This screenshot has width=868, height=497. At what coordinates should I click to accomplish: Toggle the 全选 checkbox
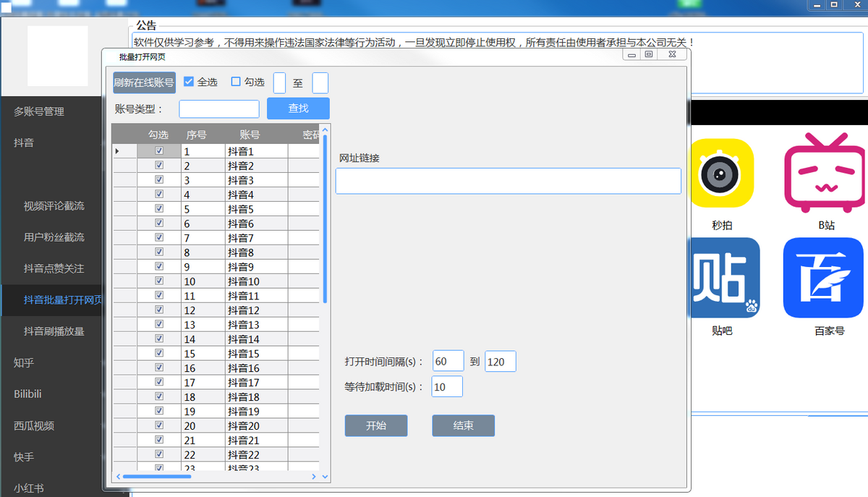point(189,82)
